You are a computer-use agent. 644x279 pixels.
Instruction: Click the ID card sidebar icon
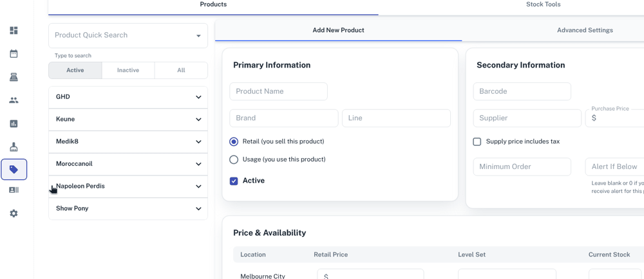point(14,190)
